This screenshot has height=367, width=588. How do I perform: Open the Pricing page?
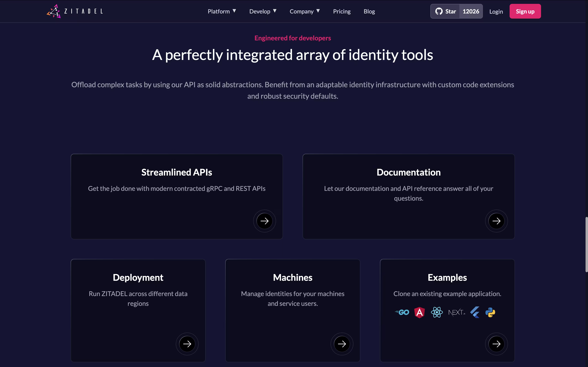coord(342,11)
